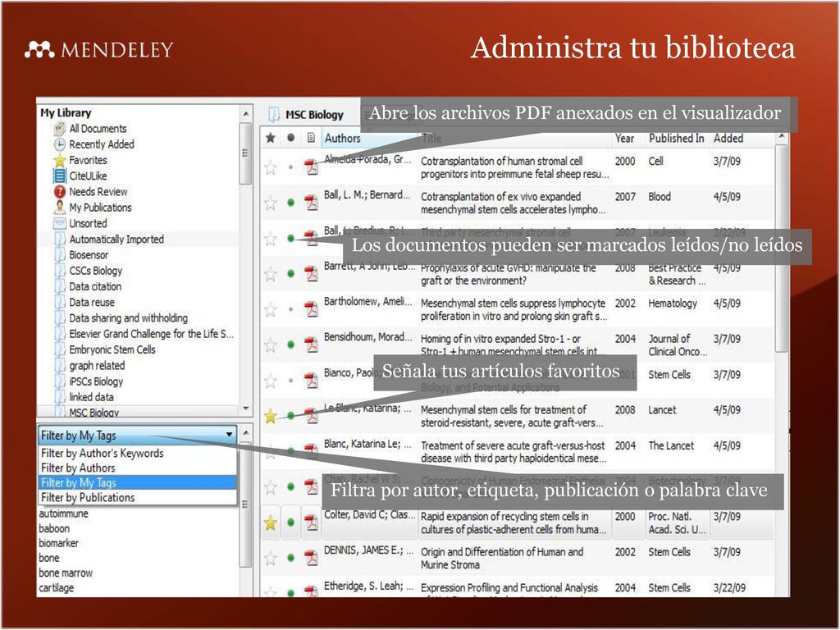Open the Unsorted folder icon
The height and width of the screenshot is (630, 840).
(59, 223)
